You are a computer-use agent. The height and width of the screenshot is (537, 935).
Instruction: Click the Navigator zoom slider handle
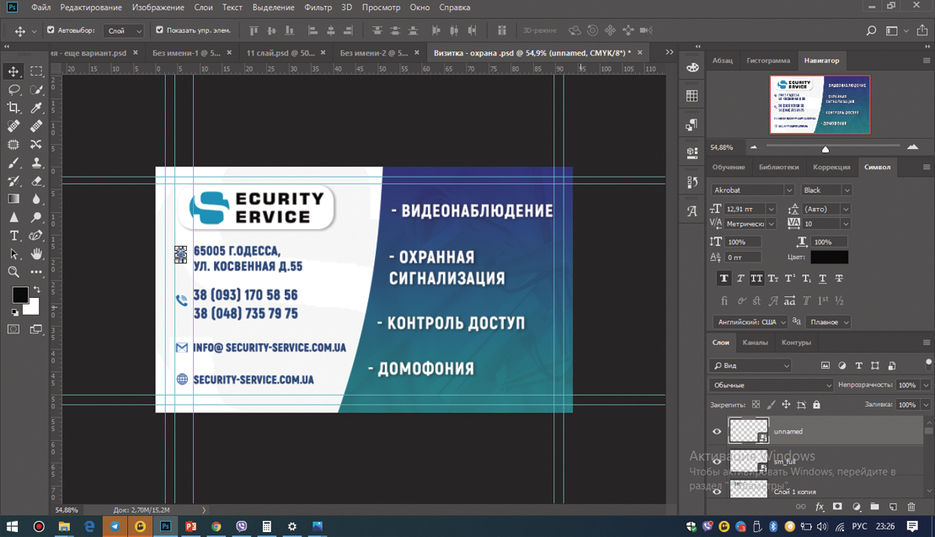tap(825, 148)
